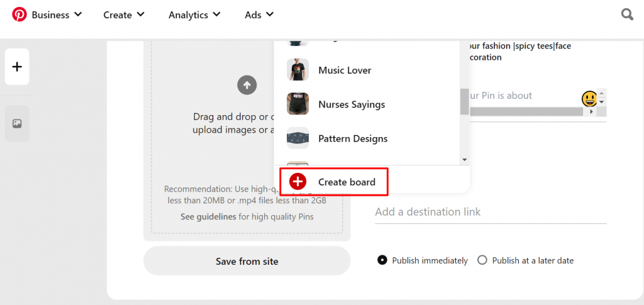Open the emoji picker smiley icon
Image resolution: width=644 pixels, height=305 pixels.
tap(589, 99)
